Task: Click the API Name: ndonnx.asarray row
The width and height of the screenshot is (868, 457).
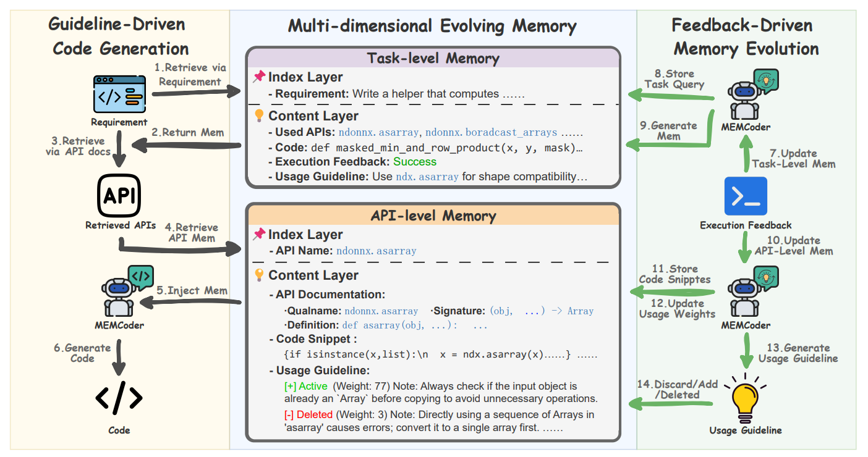Action: [x=342, y=251]
